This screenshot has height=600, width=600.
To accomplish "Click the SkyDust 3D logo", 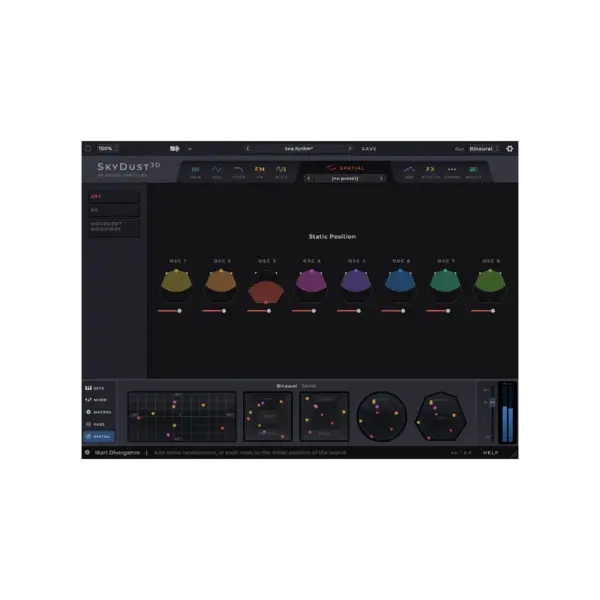I will (129, 169).
